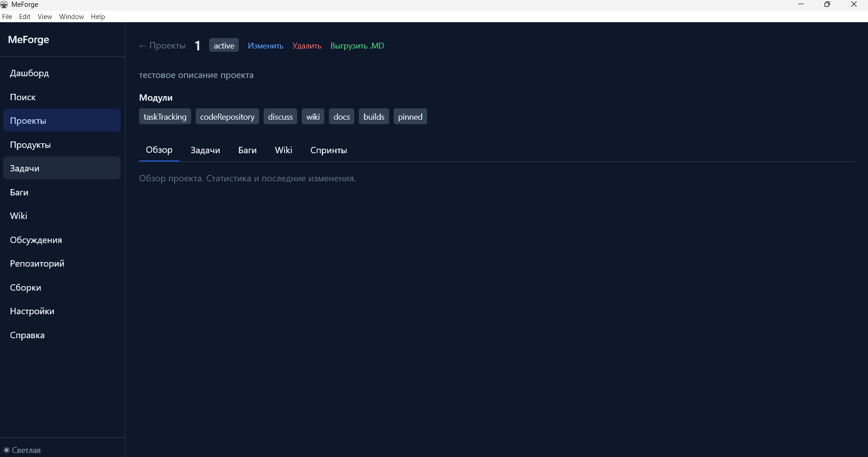
Task: Switch to the Баги project tab
Action: 247,150
